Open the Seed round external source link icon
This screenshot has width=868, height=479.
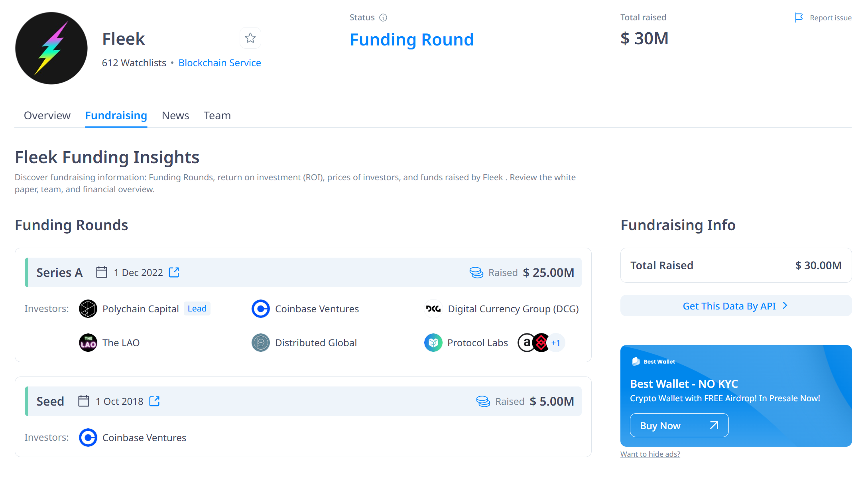tap(154, 401)
